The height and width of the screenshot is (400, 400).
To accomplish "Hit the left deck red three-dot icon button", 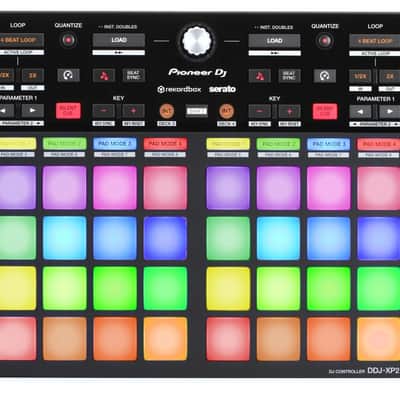I will (104, 76).
